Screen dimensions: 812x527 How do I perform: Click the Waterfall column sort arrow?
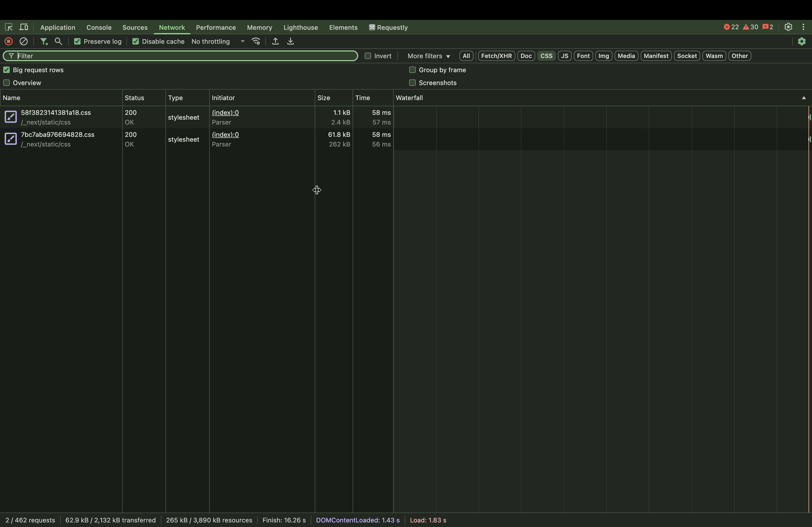coord(803,98)
